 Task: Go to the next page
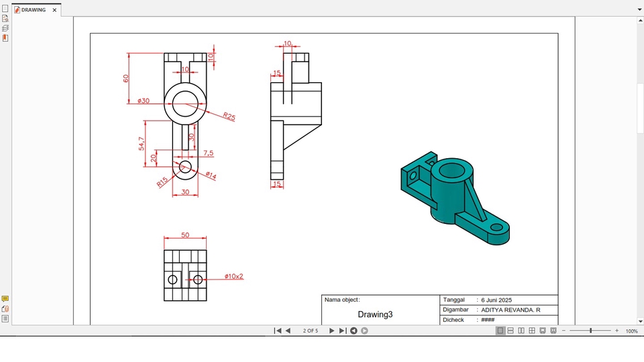click(x=331, y=330)
